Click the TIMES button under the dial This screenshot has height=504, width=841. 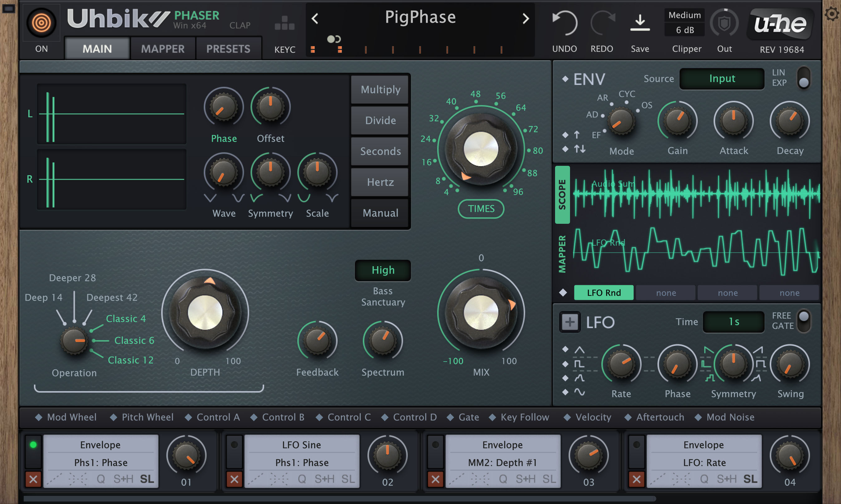point(481,209)
